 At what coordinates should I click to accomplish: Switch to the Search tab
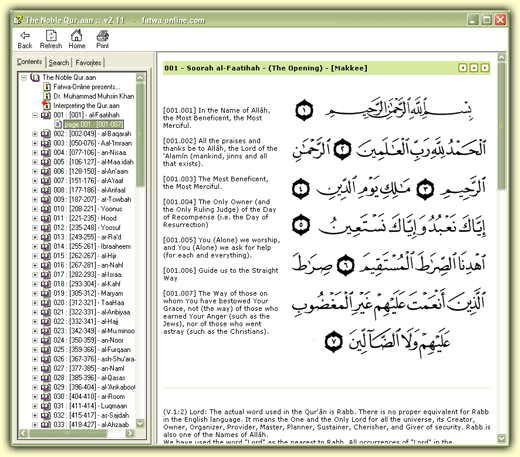tap(59, 63)
